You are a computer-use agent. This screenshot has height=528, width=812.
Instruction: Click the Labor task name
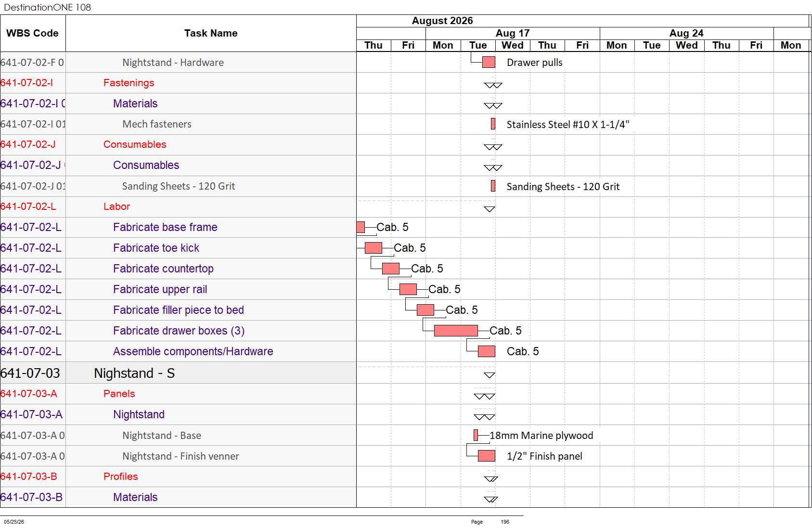[x=116, y=206]
